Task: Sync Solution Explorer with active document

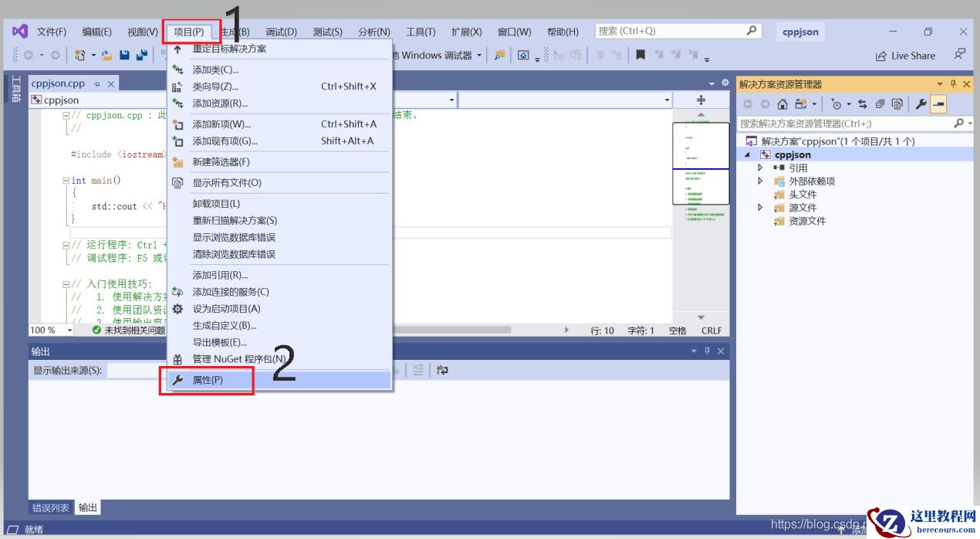Action: point(863,104)
